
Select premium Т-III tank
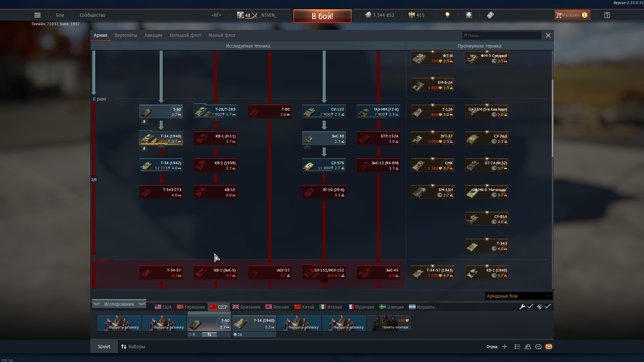coord(433,58)
